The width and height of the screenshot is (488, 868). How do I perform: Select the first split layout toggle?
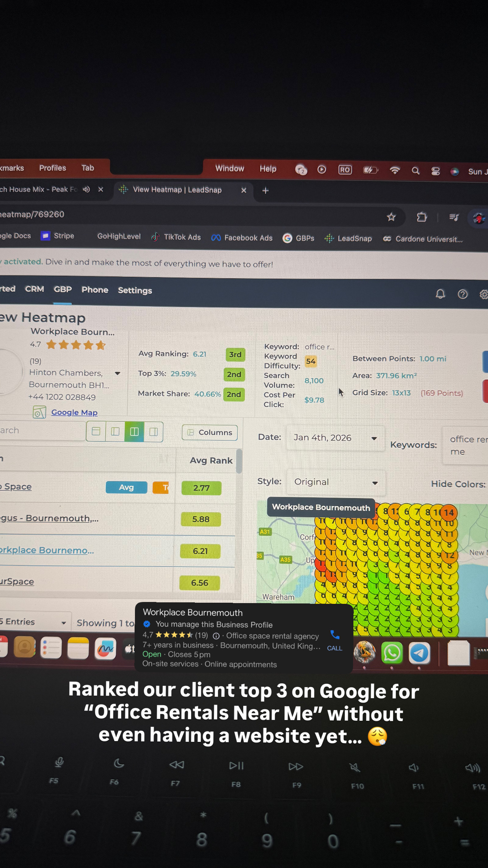click(x=96, y=431)
